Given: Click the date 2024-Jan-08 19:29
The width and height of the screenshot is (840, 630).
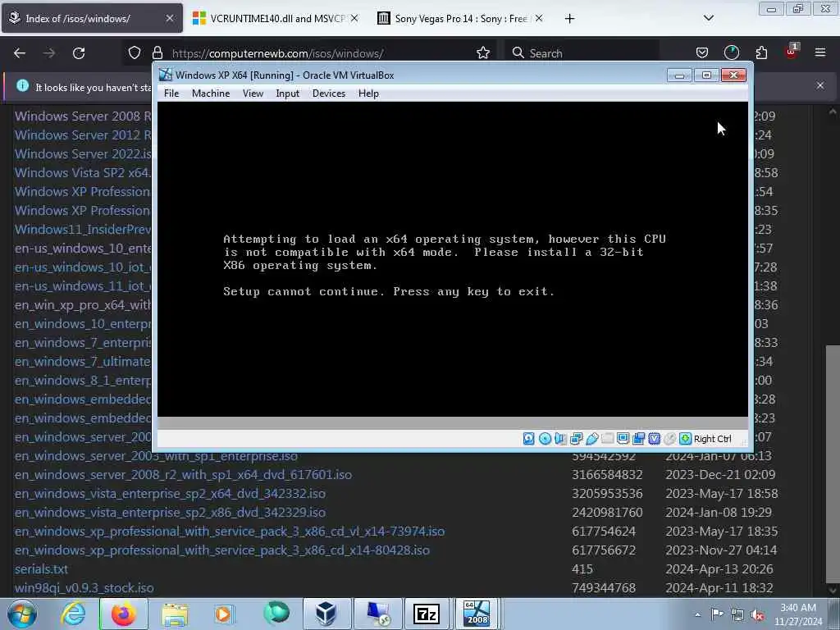Looking at the screenshot, I should [719, 512].
